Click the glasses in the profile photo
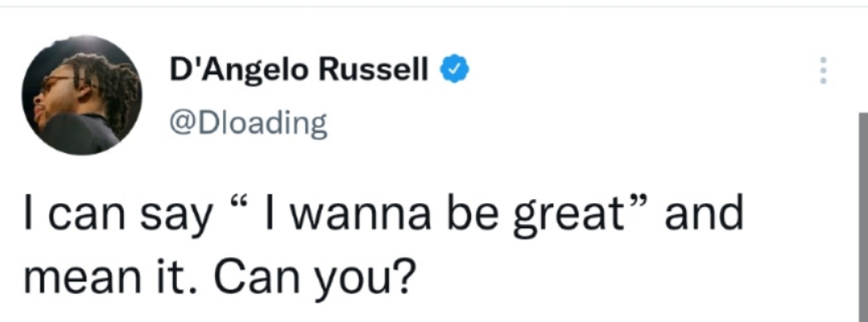Image resolution: width=868 pixels, height=322 pixels. (53, 83)
